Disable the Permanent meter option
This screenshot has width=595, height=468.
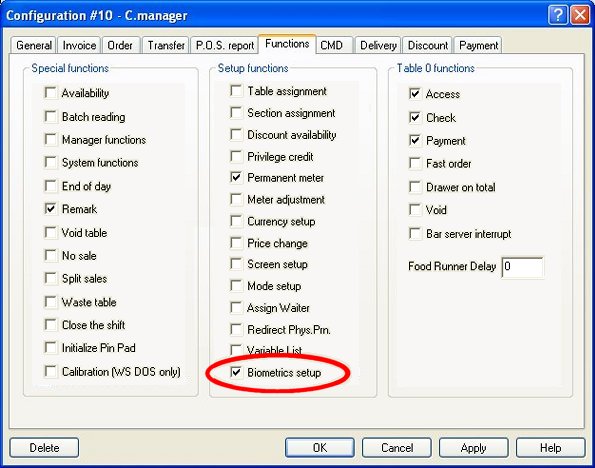coord(236,177)
